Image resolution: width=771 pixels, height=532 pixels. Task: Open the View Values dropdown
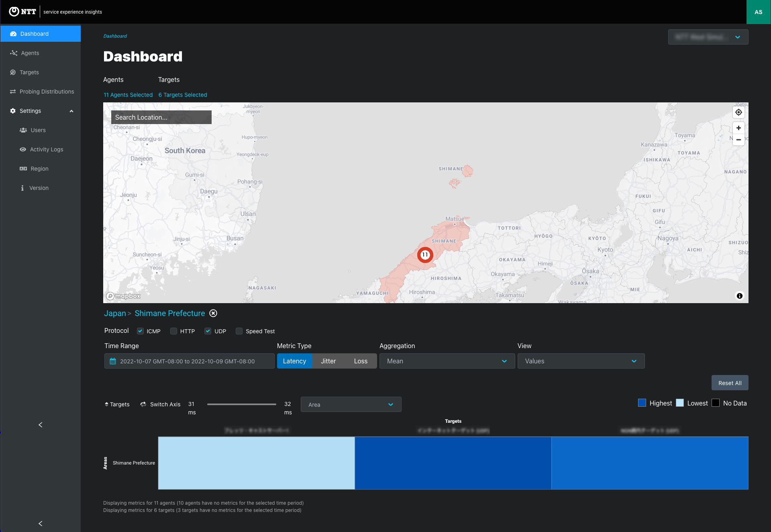click(581, 361)
